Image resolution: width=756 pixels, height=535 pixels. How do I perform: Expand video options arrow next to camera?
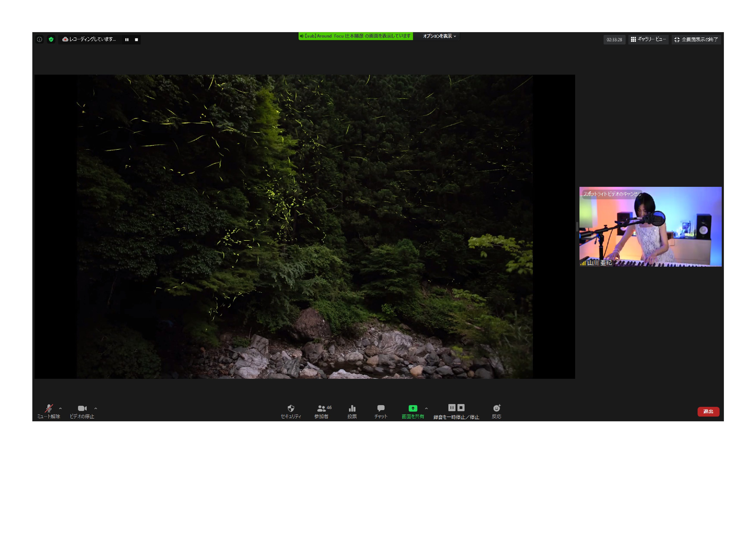(x=95, y=409)
